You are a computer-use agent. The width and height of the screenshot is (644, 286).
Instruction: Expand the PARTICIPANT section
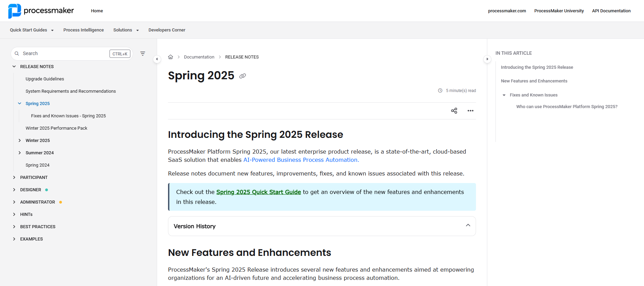click(14, 178)
